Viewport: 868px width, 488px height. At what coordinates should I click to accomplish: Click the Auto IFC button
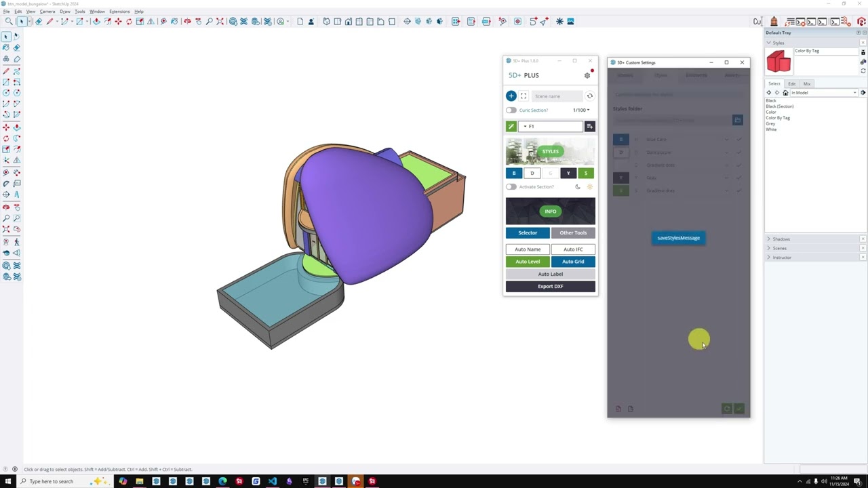click(573, 249)
